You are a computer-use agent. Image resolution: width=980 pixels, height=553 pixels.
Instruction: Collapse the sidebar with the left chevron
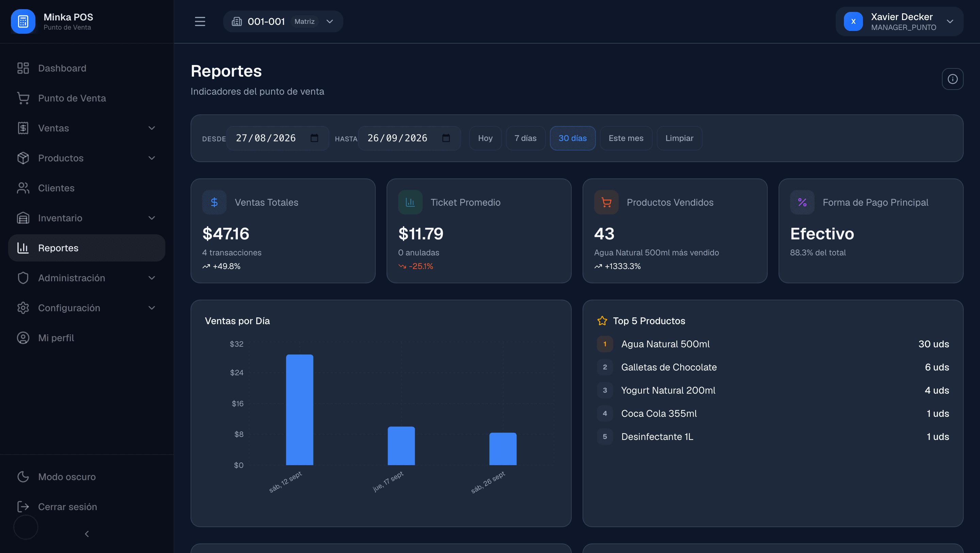[87, 534]
